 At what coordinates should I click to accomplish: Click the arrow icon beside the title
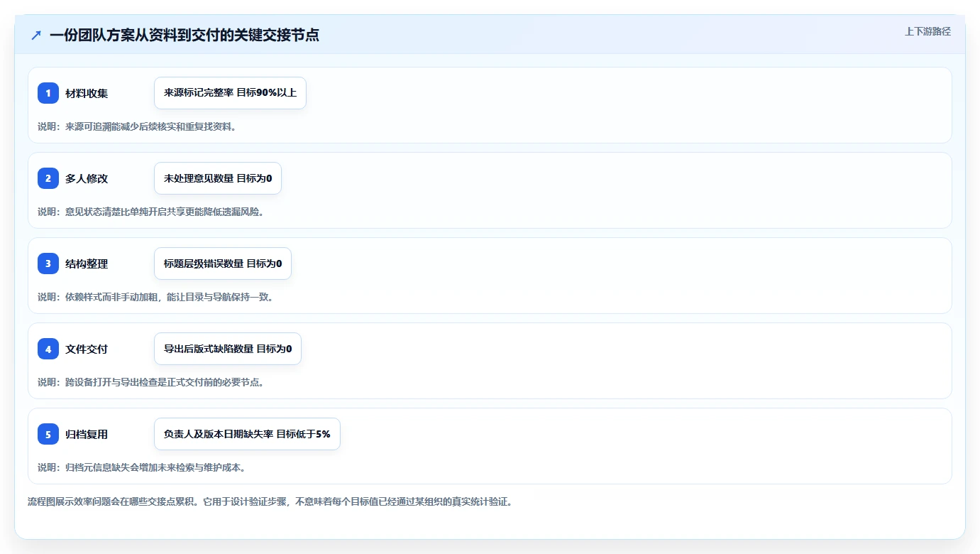pyautogui.click(x=36, y=35)
